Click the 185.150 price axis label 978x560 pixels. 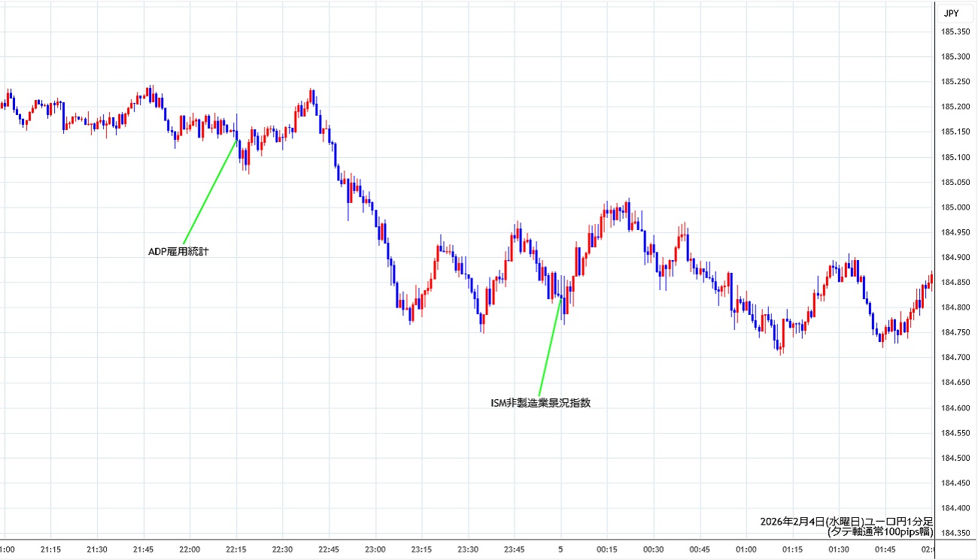[954, 132]
